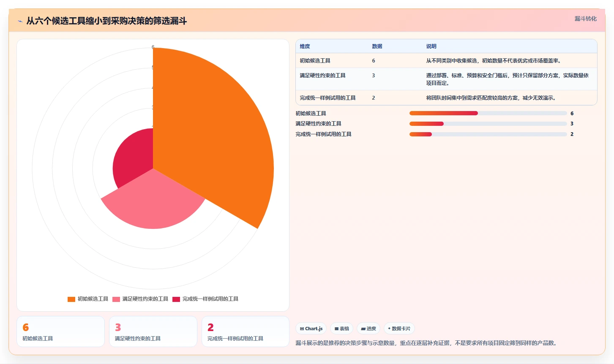Click the value 3 in the table
Viewport: 614px width, 364px height.
[374, 76]
